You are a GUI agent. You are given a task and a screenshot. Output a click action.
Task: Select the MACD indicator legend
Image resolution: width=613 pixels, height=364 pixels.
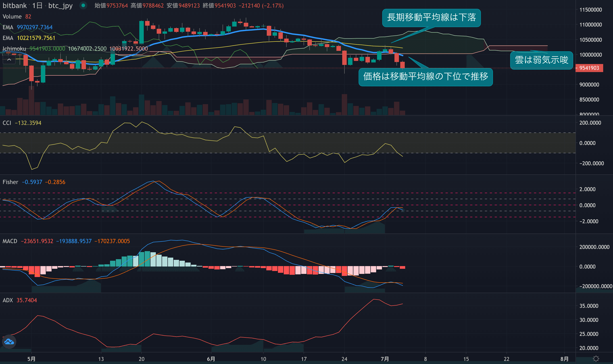click(10, 241)
